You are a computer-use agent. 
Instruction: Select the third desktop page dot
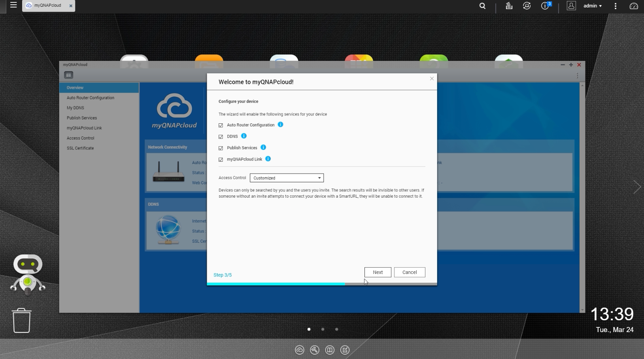pos(336,329)
